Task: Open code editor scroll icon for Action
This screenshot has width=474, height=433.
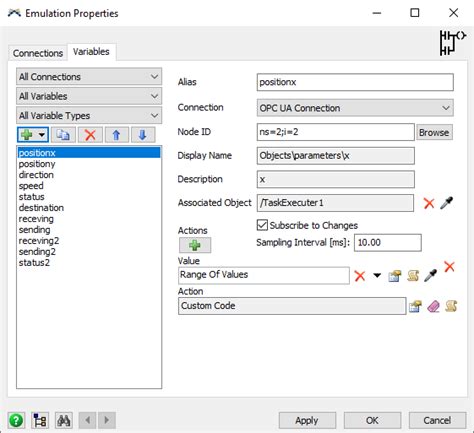Action: click(451, 306)
